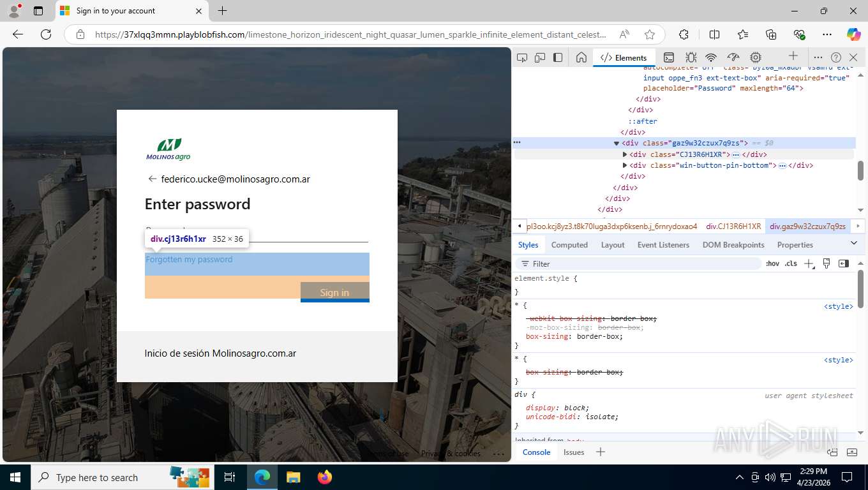Image resolution: width=868 pixels, height=490 pixels.
Task: Select the Issues drawer tab
Action: 574,452
